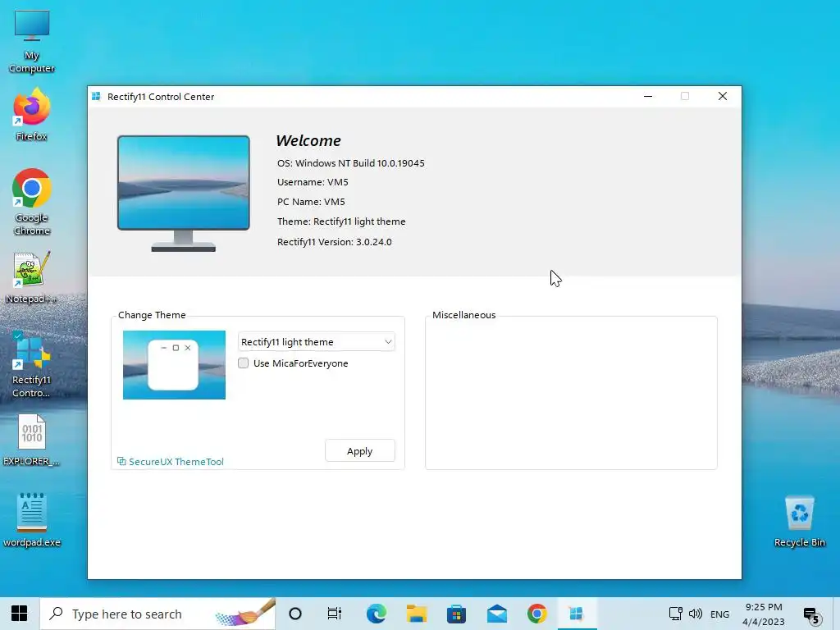Click the Miscellaneous group label
840x630 pixels.
click(464, 315)
